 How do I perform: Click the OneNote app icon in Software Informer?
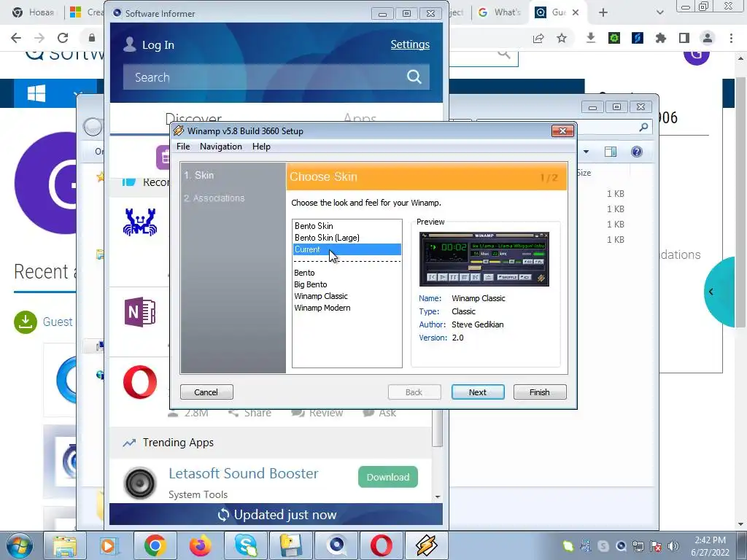pyautogui.click(x=139, y=312)
